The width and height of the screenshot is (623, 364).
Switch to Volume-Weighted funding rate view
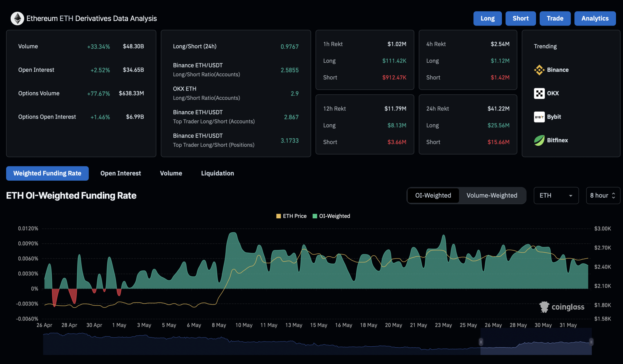point(492,196)
